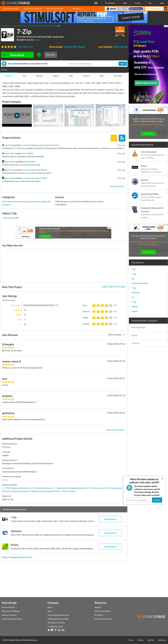Viewport: 168px width, 644px height.
Task: Click the PeaZip software icon
Action: coord(5,547)
